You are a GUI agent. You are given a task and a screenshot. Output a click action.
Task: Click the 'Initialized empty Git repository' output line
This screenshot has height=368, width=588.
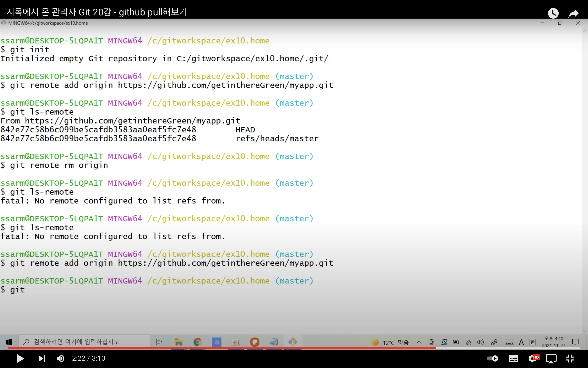(164, 58)
